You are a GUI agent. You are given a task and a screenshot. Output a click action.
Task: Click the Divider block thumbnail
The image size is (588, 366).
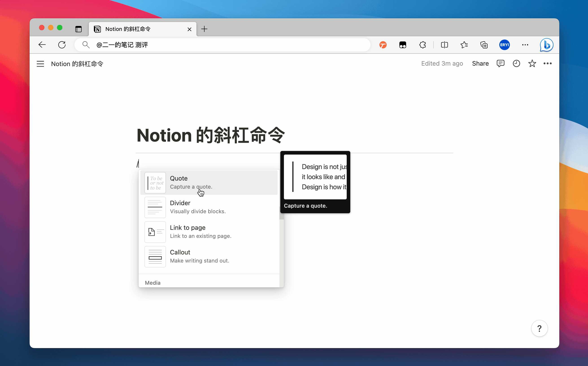[x=155, y=207]
